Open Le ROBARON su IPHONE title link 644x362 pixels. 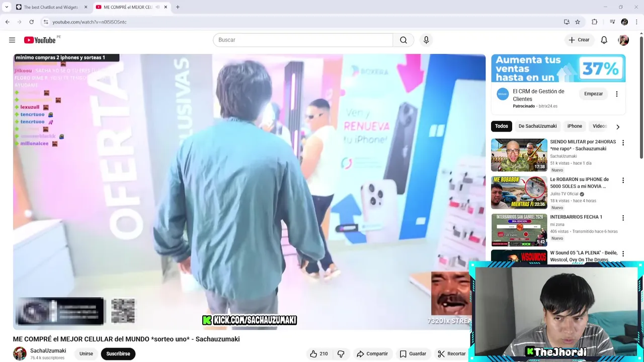coord(579,183)
